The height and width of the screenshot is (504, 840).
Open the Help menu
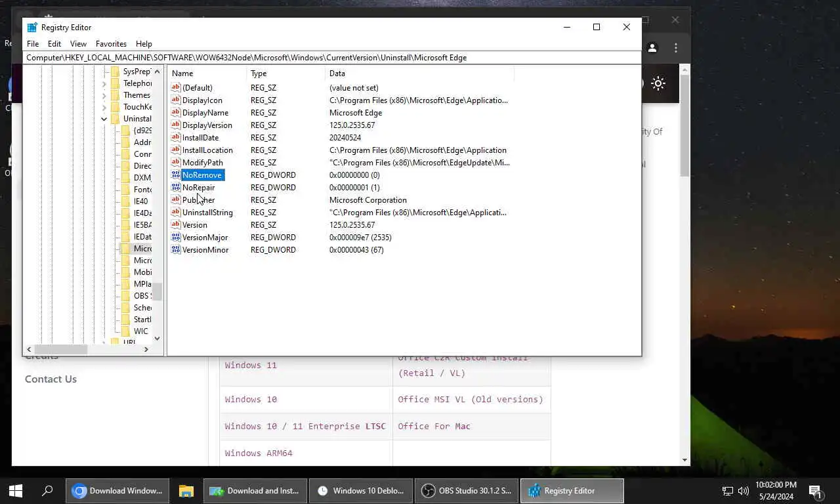(x=144, y=44)
